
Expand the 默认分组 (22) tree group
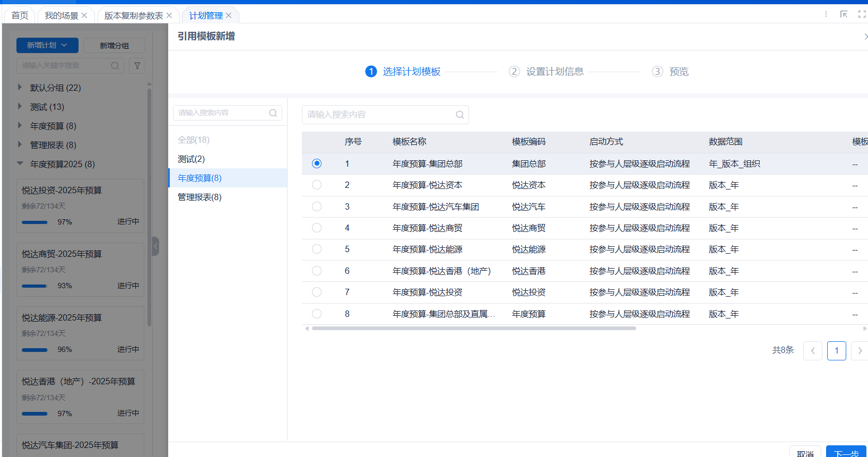tap(20, 87)
